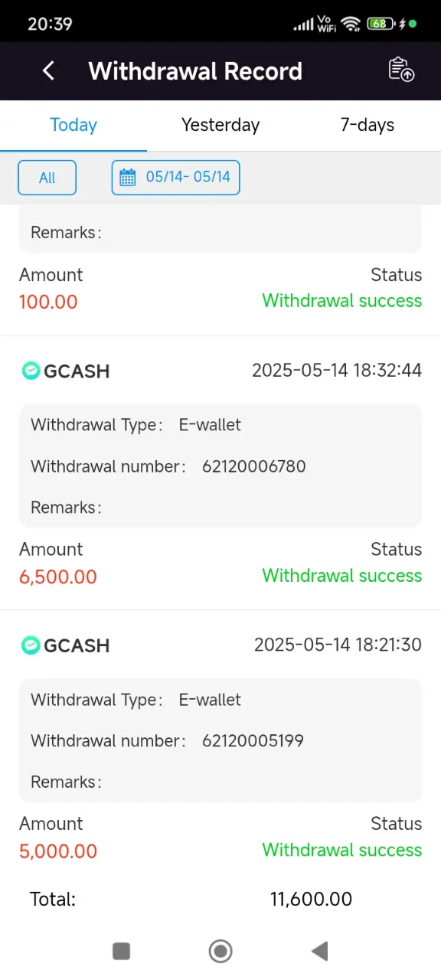Tap the back arrow in header

pos(48,71)
